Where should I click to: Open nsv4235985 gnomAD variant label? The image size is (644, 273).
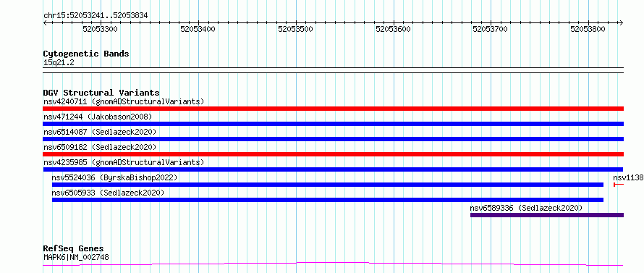tap(124, 162)
